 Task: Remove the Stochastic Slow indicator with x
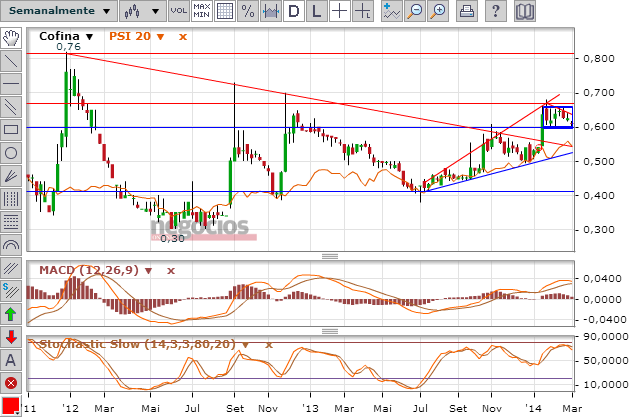click(269, 345)
